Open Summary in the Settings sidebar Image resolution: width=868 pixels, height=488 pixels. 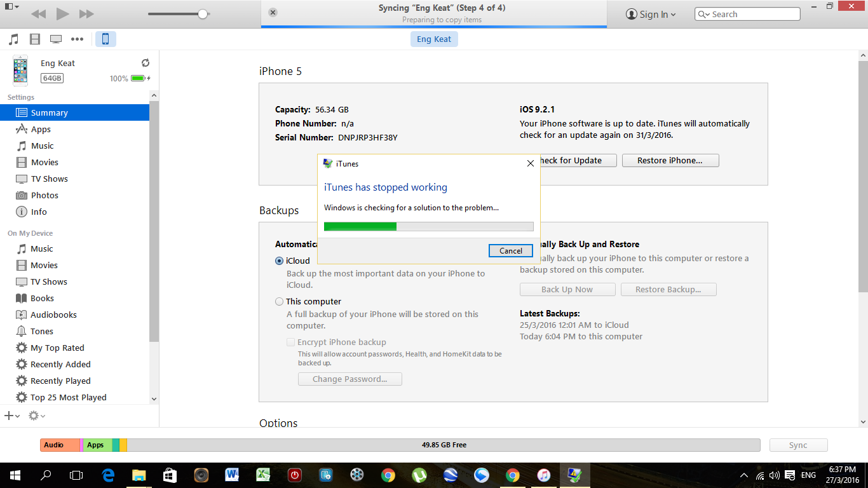coord(75,112)
